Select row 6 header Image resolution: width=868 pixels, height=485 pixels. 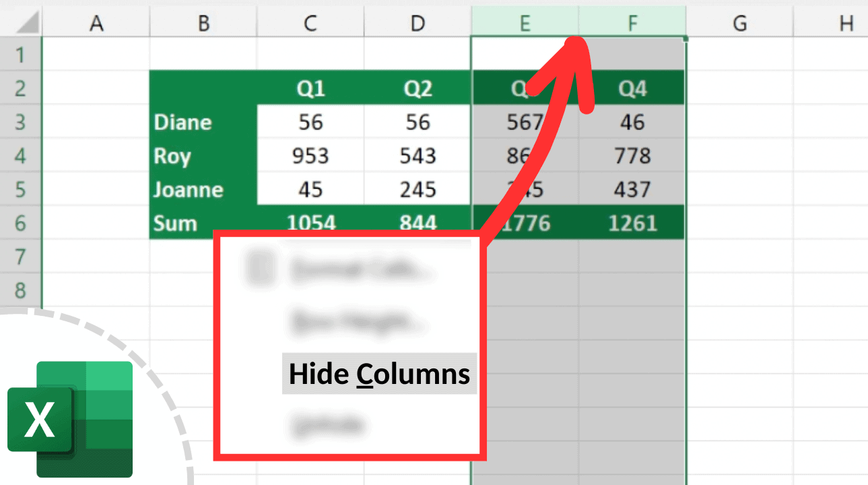pos(20,222)
